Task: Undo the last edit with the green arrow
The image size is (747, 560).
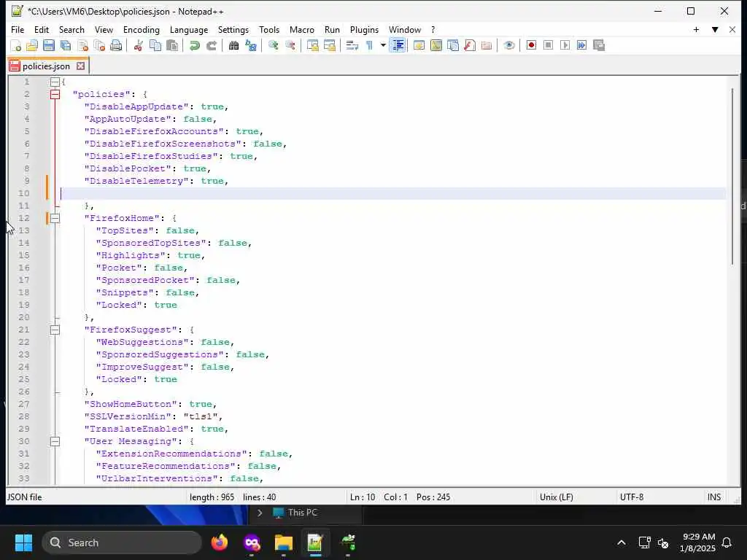Action: click(x=194, y=45)
